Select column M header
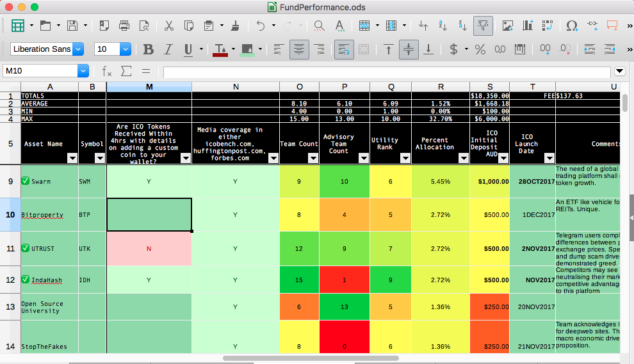The height and width of the screenshot is (364, 634). [149, 87]
